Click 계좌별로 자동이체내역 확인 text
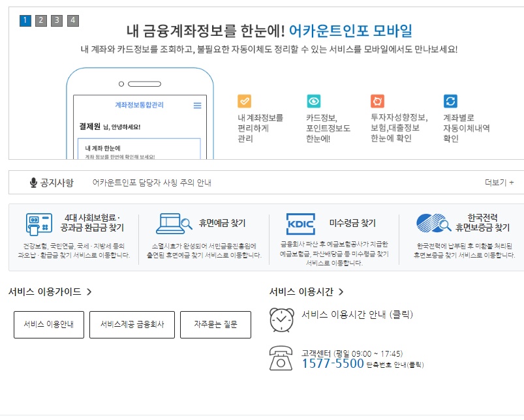Viewport: 524px width, 420px height. coord(466,128)
